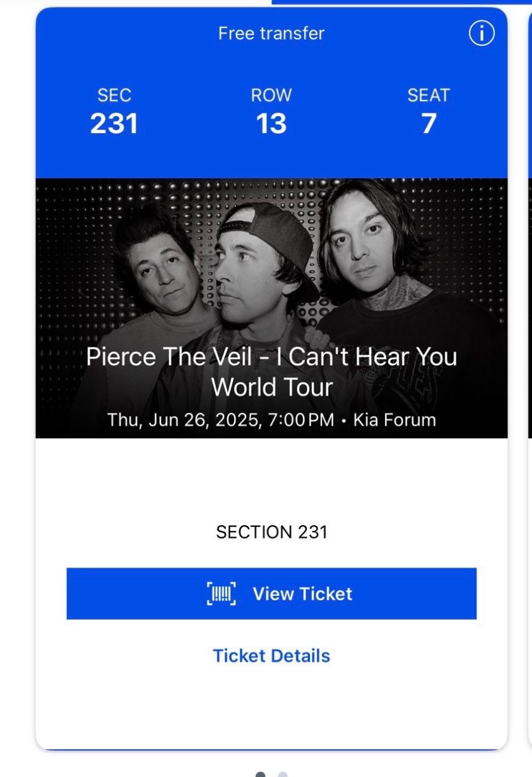
Task: Click the barcode icon on View Ticket
Action: click(x=221, y=594)
